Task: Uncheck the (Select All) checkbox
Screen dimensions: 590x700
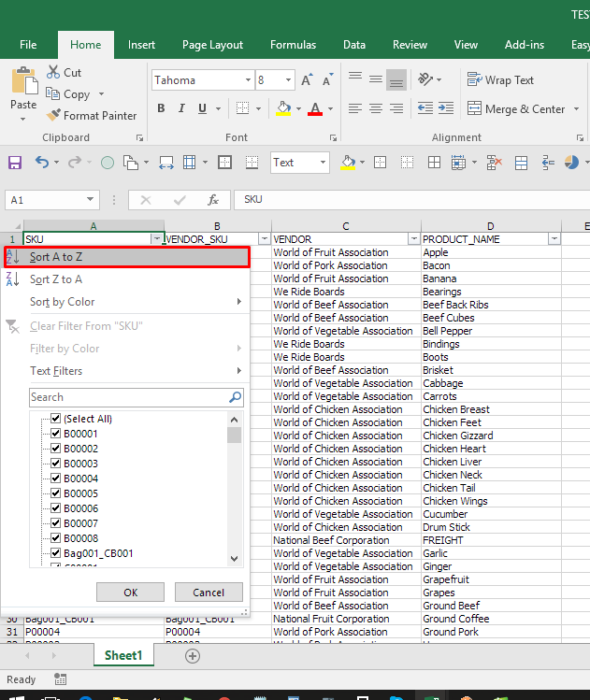Action: tap(56, 419)
